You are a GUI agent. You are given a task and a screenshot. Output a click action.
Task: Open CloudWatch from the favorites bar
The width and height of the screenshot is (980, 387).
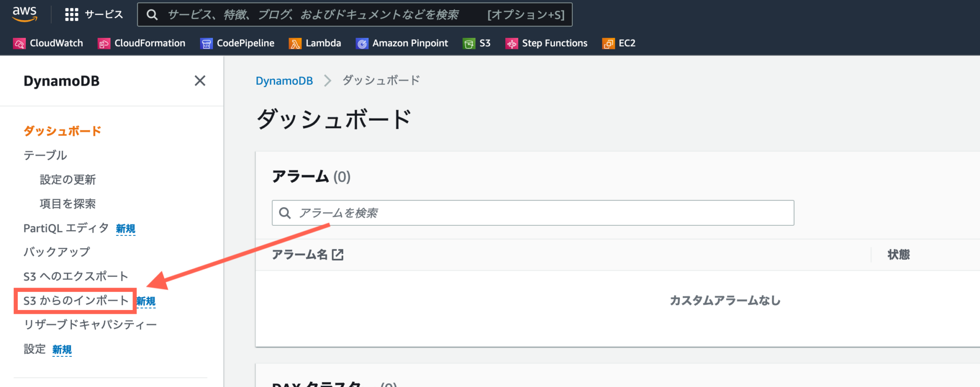[x=48, y=43]
